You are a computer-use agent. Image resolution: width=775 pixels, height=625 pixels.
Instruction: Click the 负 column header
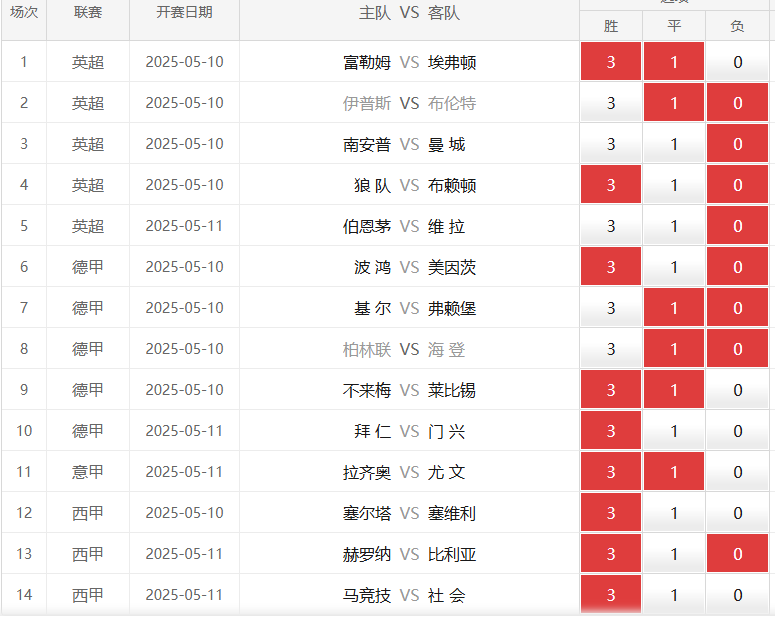click(x=737, y=26)
